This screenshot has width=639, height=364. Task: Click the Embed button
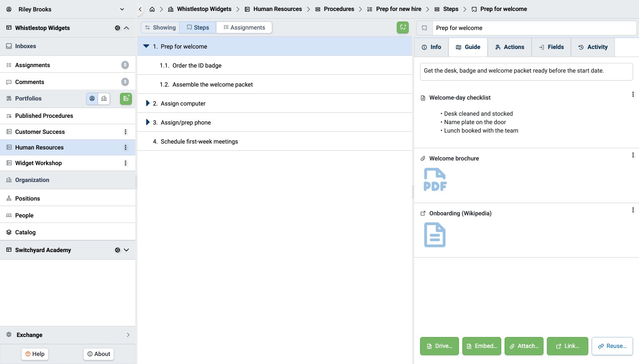(482, 346)
